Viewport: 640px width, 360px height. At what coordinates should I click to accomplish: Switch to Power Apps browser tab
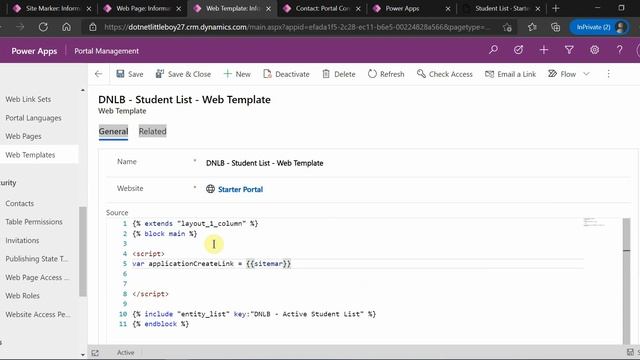click(x=410, y=8)
